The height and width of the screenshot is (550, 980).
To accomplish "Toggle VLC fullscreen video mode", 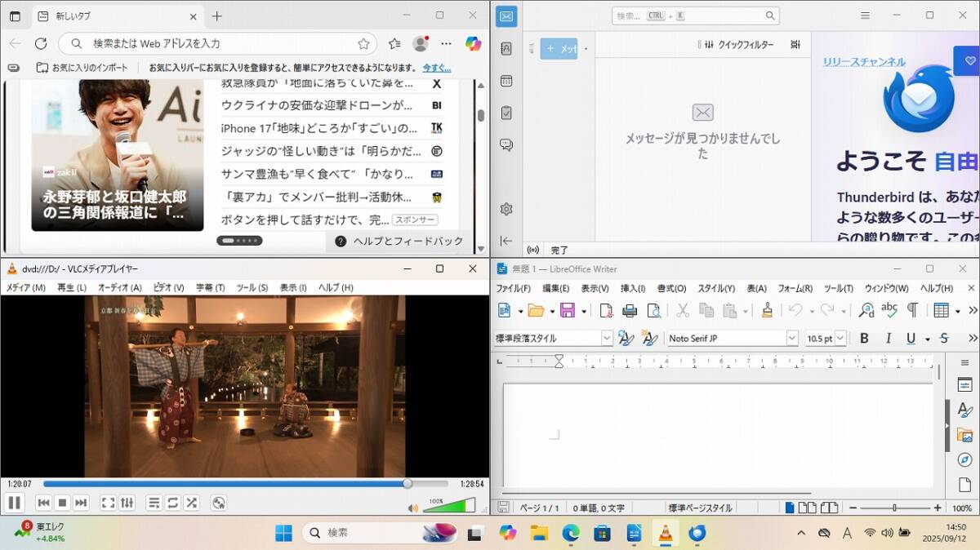I will [x=108, y=503].
